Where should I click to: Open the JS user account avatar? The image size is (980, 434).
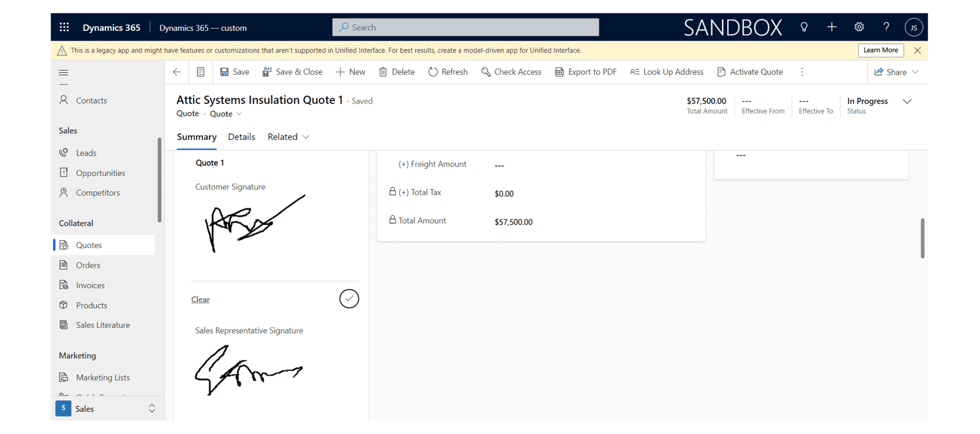pyautogui.click(x=913, y=27)
